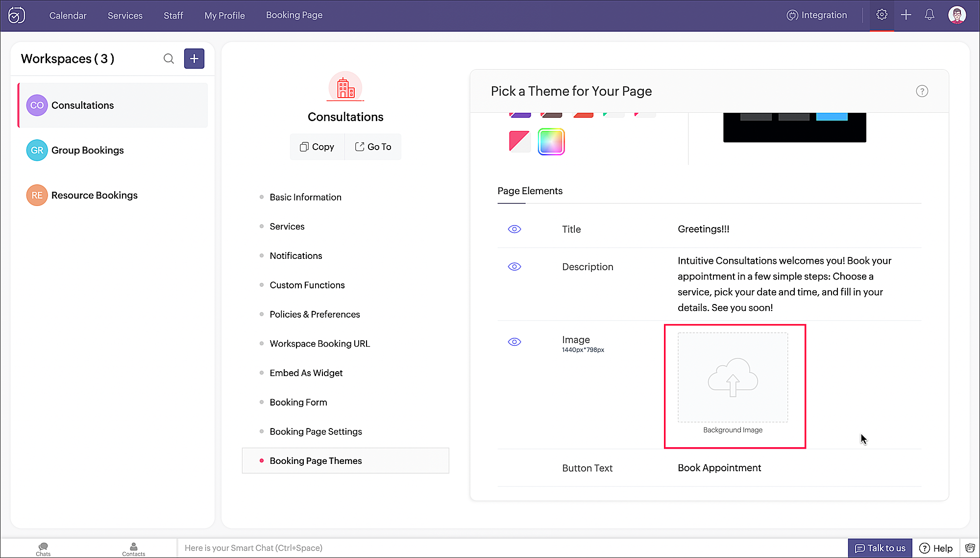Select Booking Page Settings section

coord(316,431)
